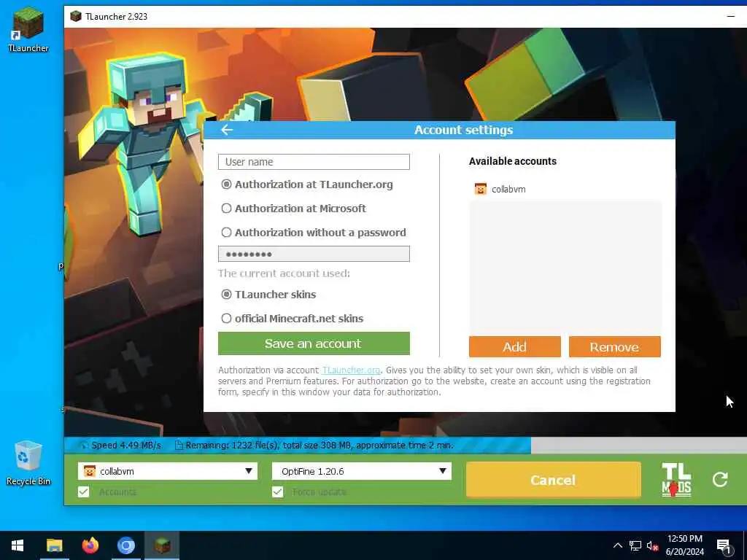
Task: Click the back arrow in Account settings
Action: pos(227,130)
